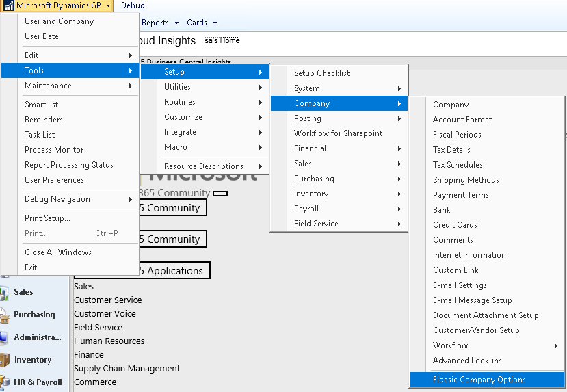Click the sa's Home link

click(222, 40)
